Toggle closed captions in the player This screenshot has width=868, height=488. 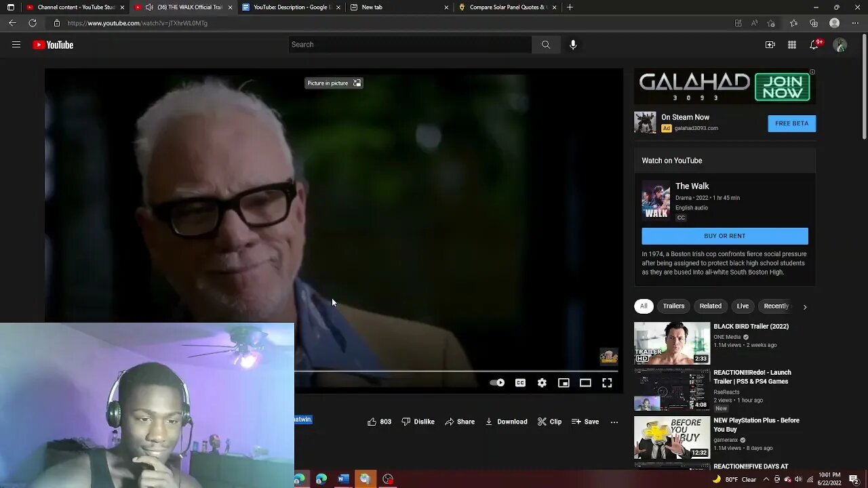coord(520,383)
